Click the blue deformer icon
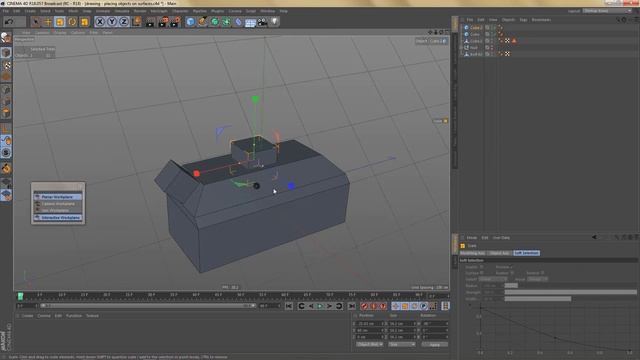 click(x=238, y=22)
